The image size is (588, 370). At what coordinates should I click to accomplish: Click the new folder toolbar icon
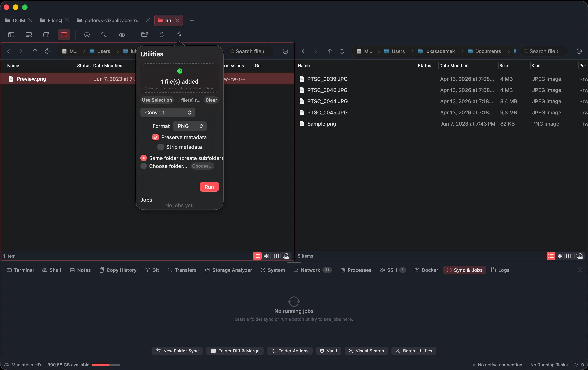pyautogui.click(x=145, y=34)
